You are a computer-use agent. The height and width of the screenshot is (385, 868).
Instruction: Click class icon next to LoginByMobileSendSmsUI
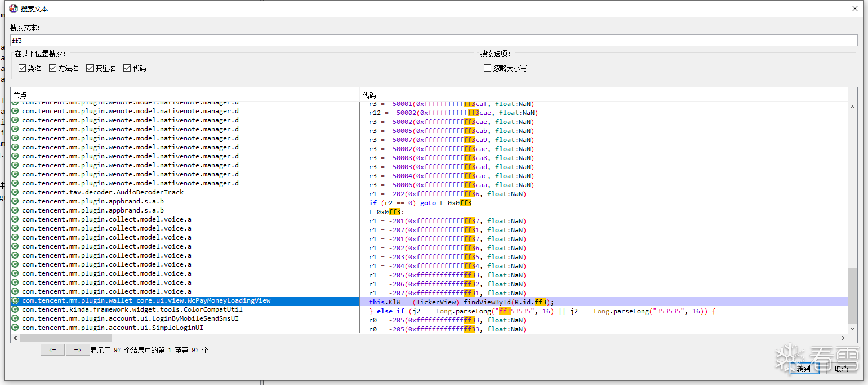point(15,318)
